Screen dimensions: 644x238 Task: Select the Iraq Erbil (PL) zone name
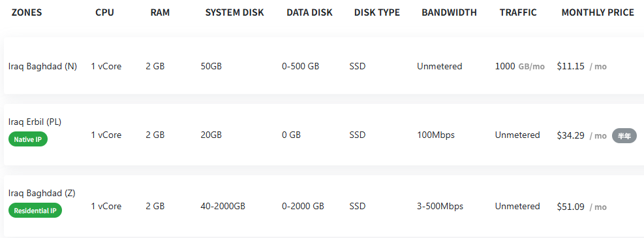(35, 122)
